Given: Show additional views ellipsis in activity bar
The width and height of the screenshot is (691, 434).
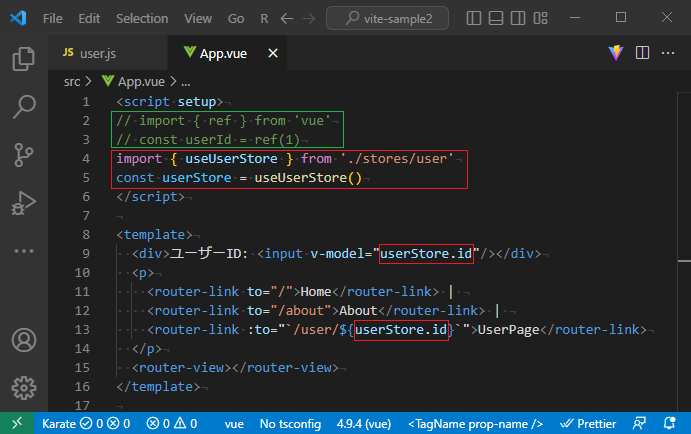Looking at the screenshot, I should pos(23,251).
